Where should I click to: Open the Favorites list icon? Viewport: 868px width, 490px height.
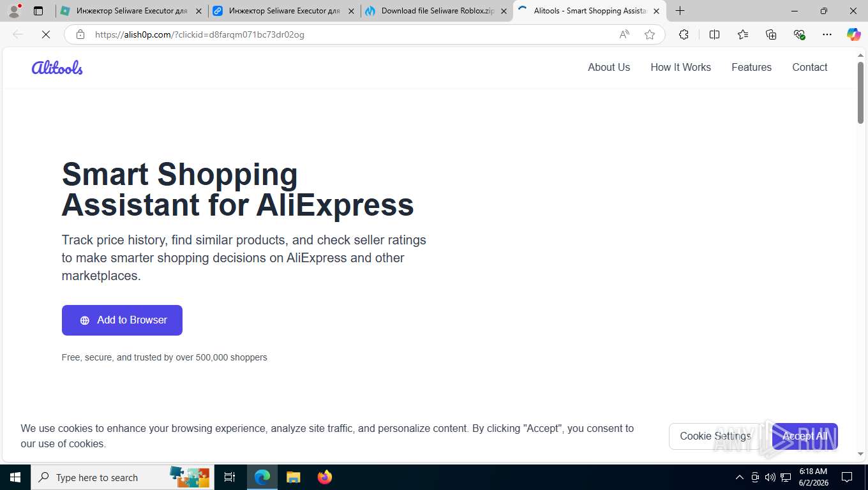point(743,34)
